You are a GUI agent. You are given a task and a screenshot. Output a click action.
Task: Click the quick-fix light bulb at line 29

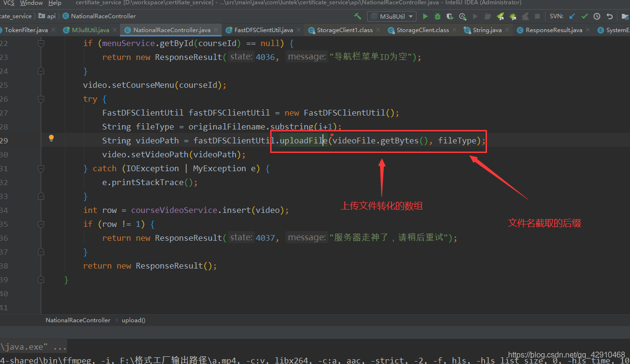[51, 139]
